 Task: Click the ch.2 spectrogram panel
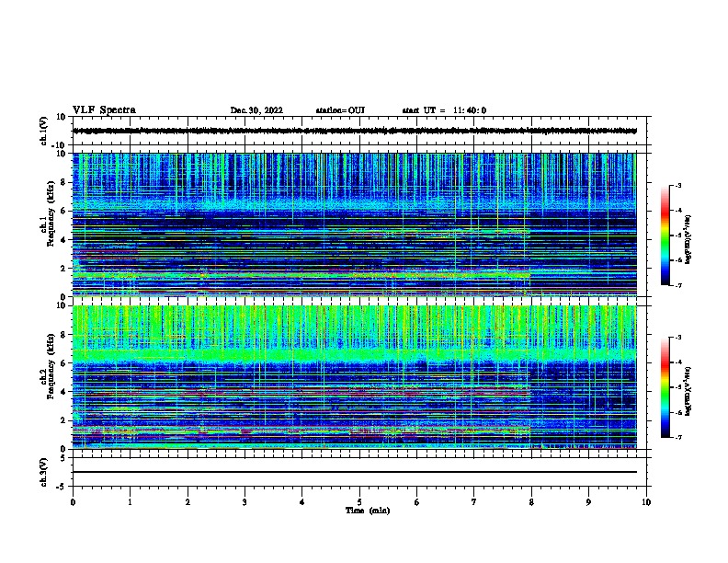pos(354,377)
